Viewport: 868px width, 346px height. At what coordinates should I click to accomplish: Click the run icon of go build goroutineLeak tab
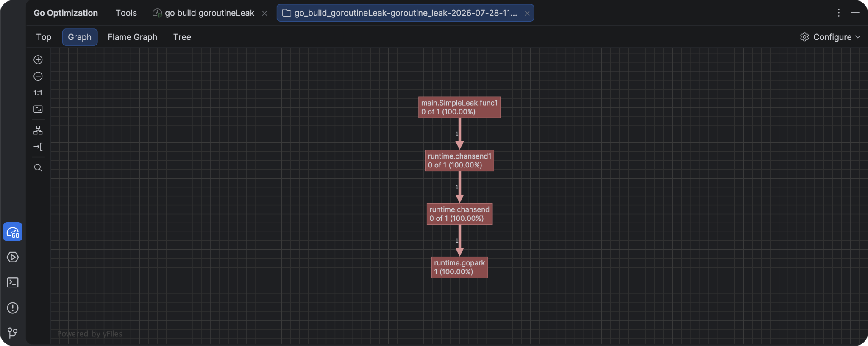(x=157, y=13)
